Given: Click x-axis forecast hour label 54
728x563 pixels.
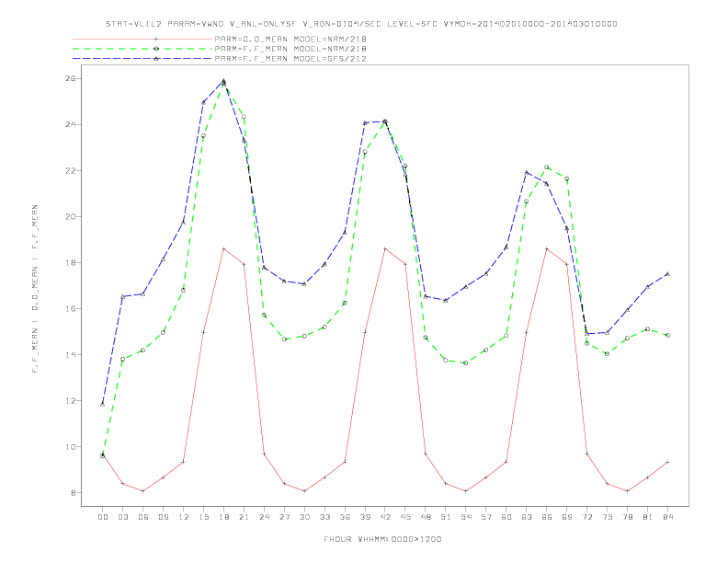Looking at the screenshot, I should (466, 517).
